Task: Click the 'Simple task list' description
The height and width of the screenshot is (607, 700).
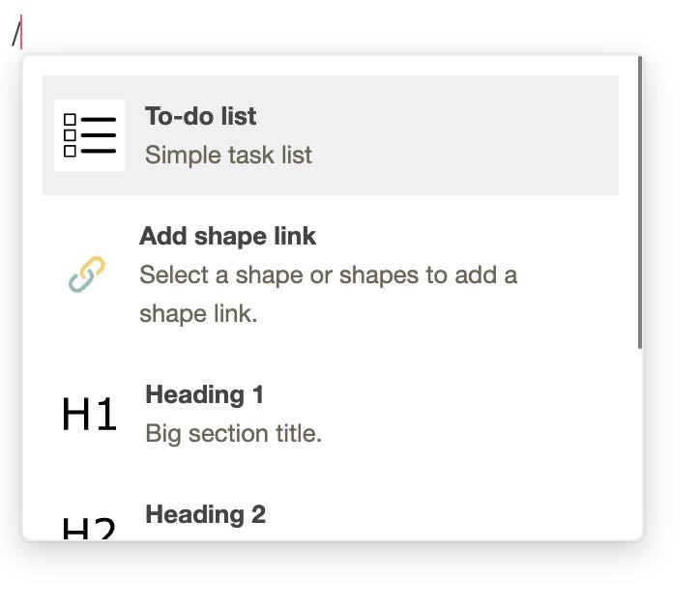Action: pos(228,156)
